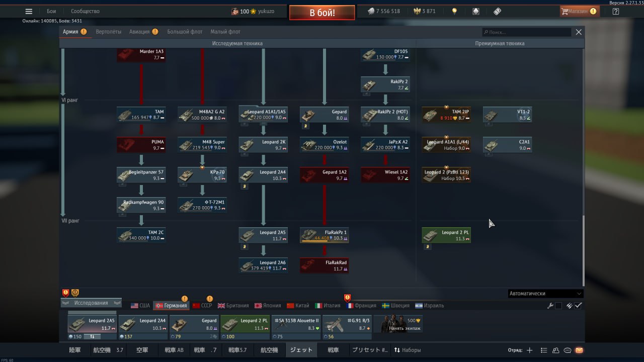The width and height of the screenshot is (644, 362).
Task: Select SA 313B Alouette II slot
Action: pos(296,324)
